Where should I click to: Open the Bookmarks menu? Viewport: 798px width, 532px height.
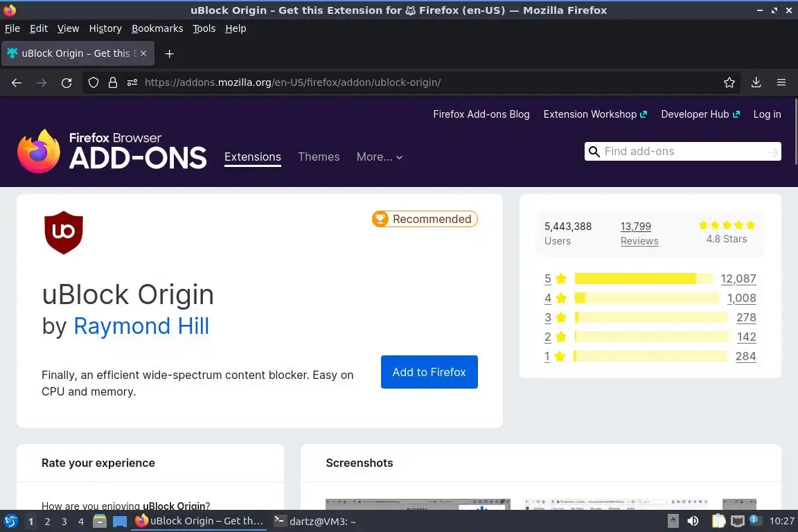tap(157, 28)
